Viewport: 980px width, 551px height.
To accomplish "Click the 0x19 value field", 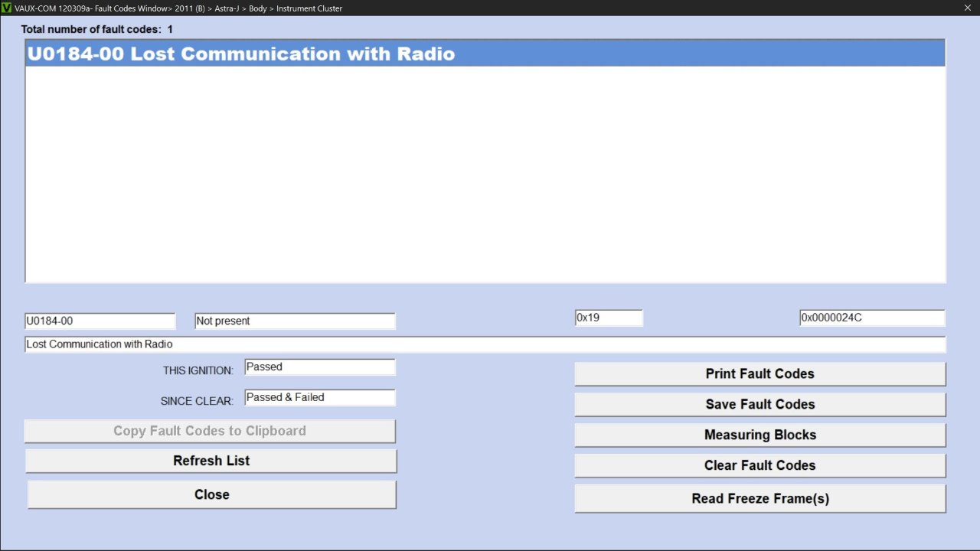I will click(x=609, y=318).
